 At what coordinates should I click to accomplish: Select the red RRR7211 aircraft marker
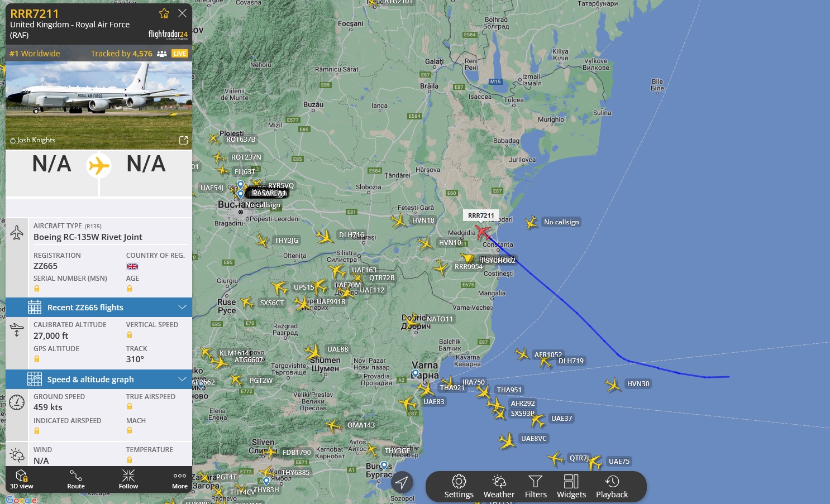pyautogui.click(x=483, y=232)
